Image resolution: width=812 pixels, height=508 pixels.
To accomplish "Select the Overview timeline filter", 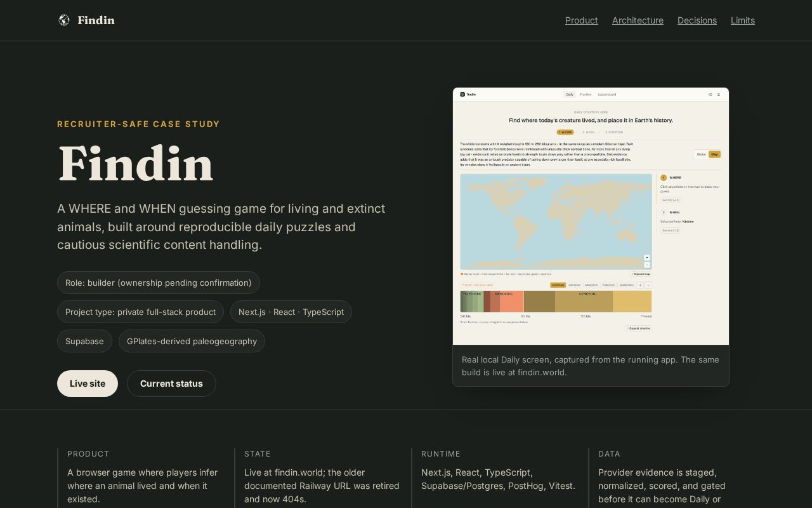I will (x=558, y=285).
